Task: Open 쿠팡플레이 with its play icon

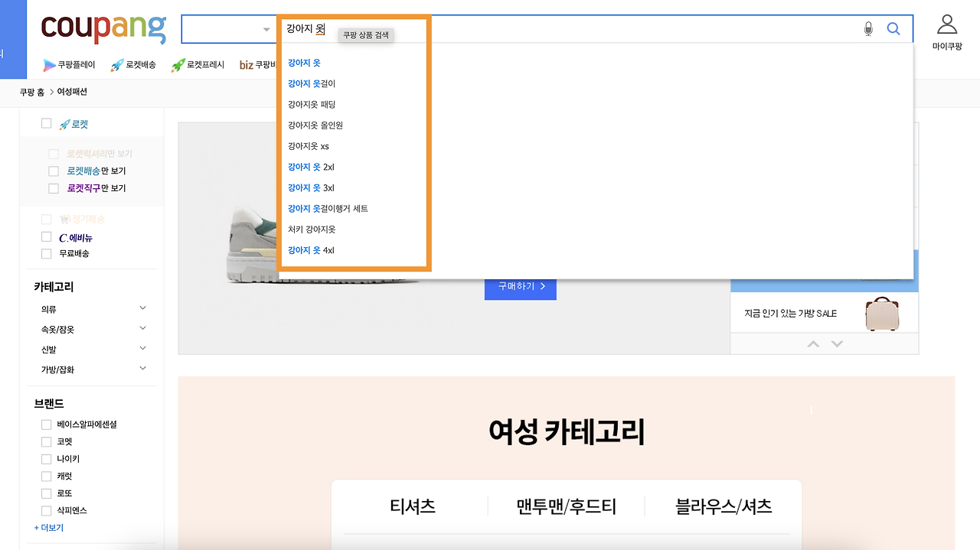Action: pos(51,64)
